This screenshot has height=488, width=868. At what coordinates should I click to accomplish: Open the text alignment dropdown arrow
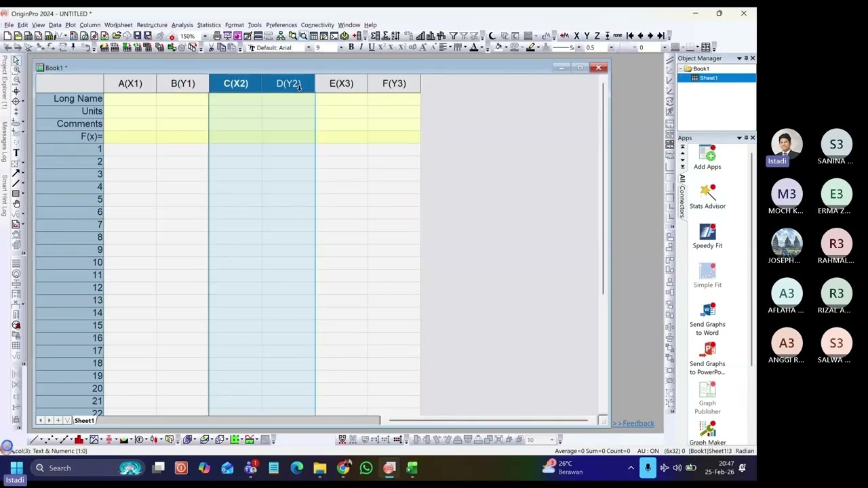click(x=450, y=47)
